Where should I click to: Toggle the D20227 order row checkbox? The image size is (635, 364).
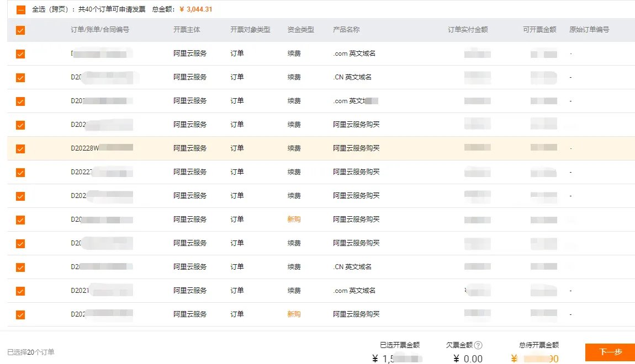(x=20, y=172)
